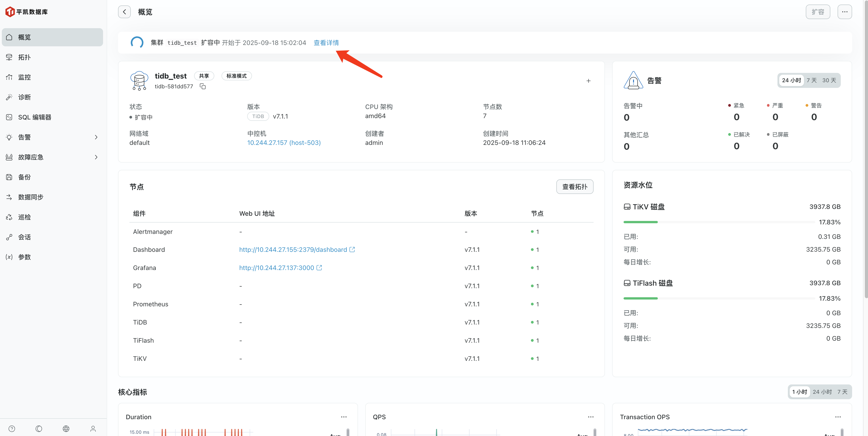This screenshot has height=436, width=868.
Task: Toggle dark mode with the moon icon
Action: (39, 428)
